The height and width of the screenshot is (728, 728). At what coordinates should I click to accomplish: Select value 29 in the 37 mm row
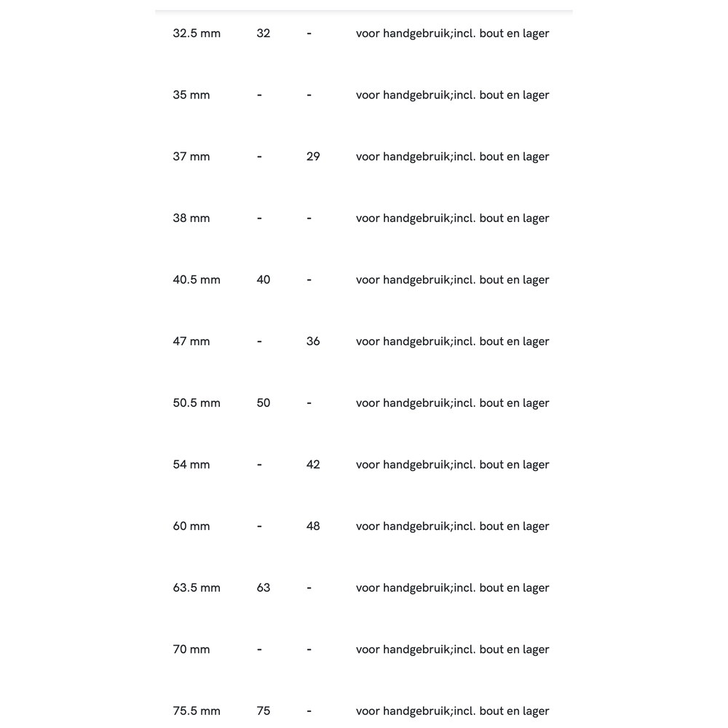click(x=313, y=157)
